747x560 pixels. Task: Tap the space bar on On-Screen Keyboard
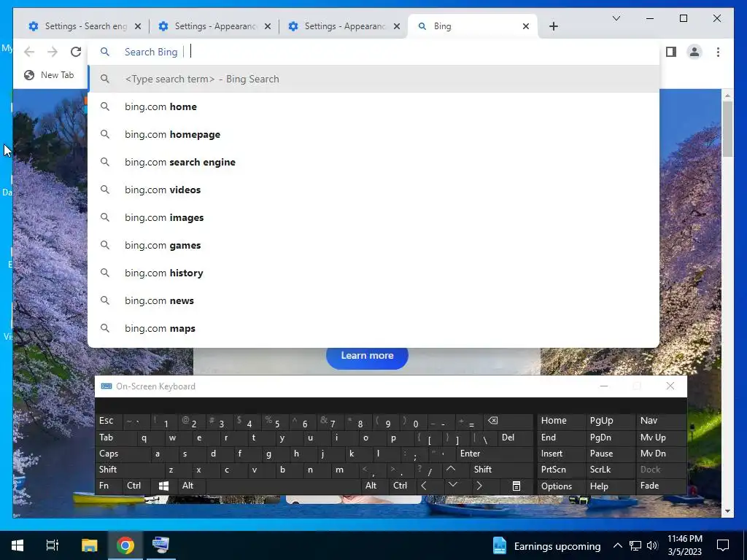click(283, 486)
